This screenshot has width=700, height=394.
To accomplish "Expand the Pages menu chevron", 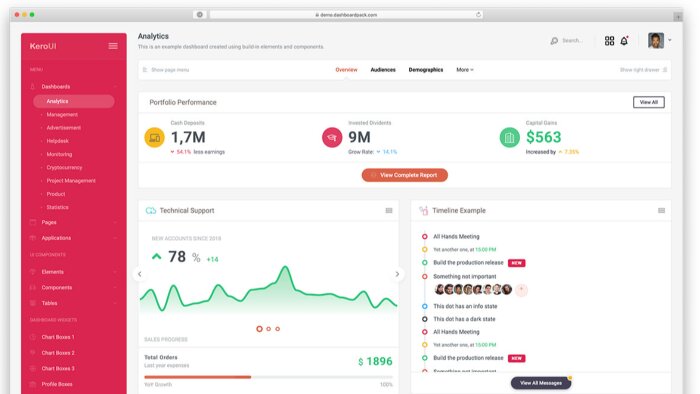I will (115, 222).
